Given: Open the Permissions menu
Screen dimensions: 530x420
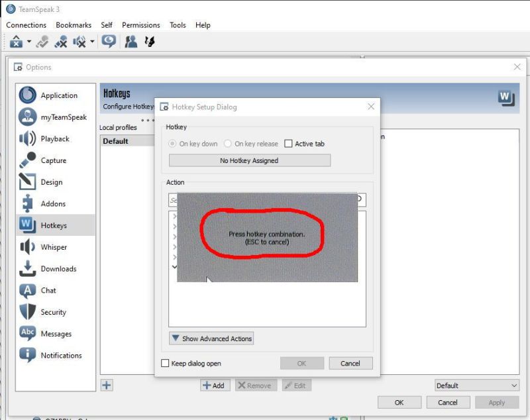Looking at the screenshot, I should pos(141,25).
